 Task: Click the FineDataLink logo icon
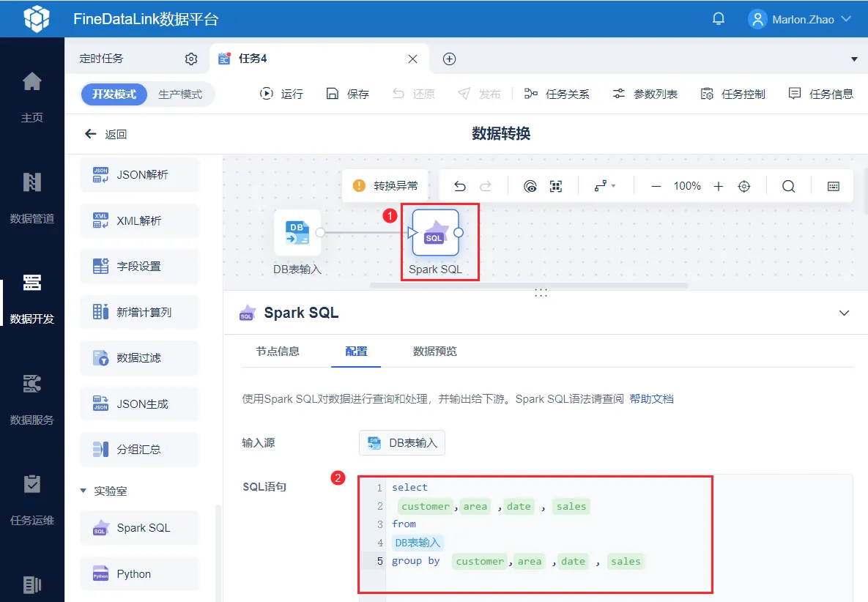click(37, 19)
